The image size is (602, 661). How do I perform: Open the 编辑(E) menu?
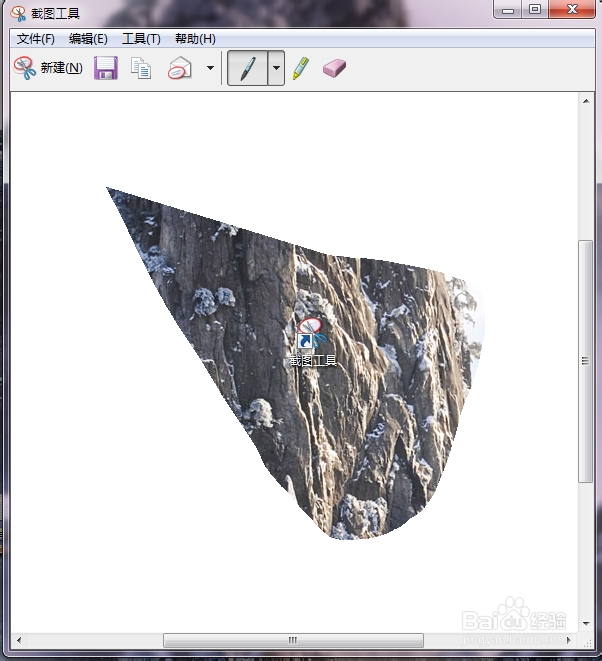click(x=88, y=39)
